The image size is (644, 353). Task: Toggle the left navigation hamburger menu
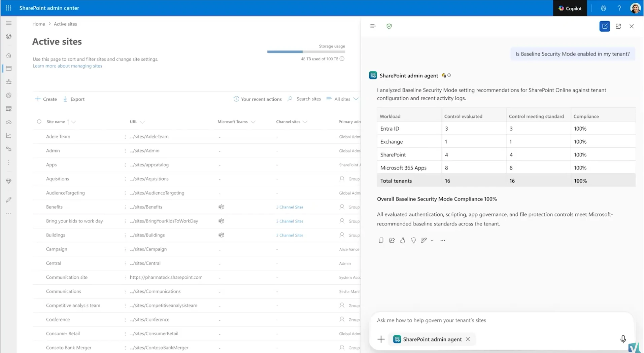[x=9, y=23]
